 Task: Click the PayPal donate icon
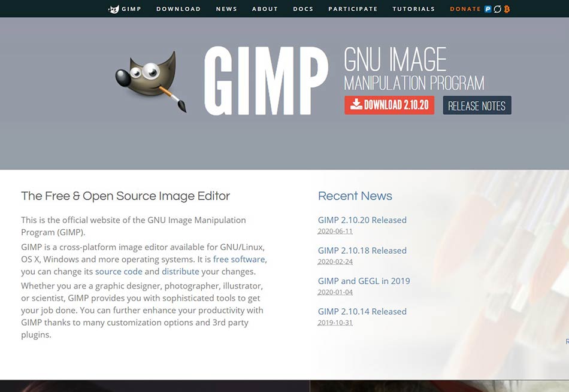(488, 9)
